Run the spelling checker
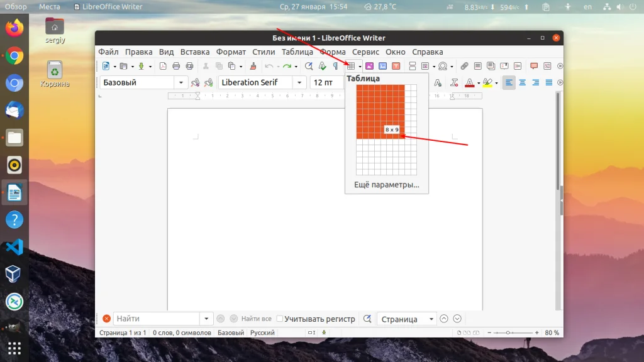The image size is (644, 362). pyautogui.click(x=323, y=64)
